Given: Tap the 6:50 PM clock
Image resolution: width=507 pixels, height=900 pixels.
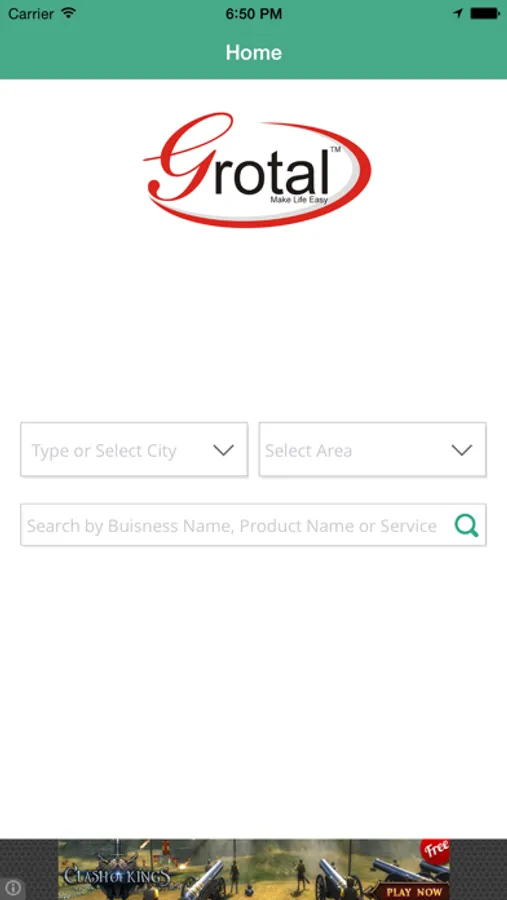Looking at the screenshot, I should [x=253, y=14].
